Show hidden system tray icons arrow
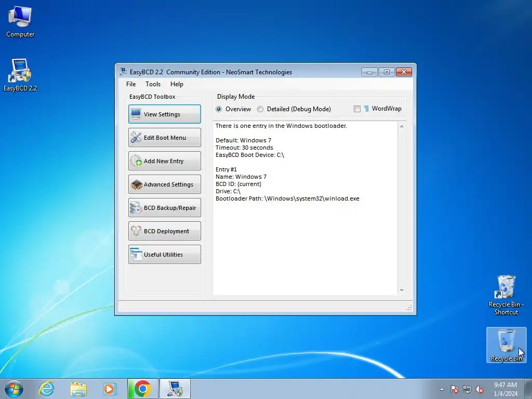Image resolution: width=532 pixels, height=399 pixels. (442, 390)
